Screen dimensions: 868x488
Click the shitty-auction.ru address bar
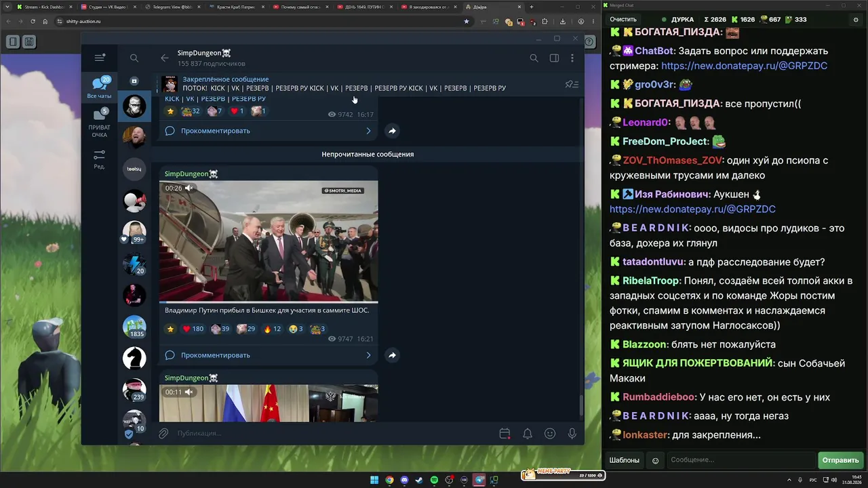[x=261, y=21]
